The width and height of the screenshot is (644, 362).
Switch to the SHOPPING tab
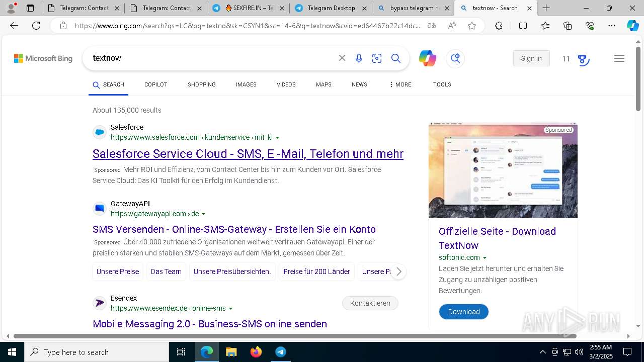[x=202, y=84]
